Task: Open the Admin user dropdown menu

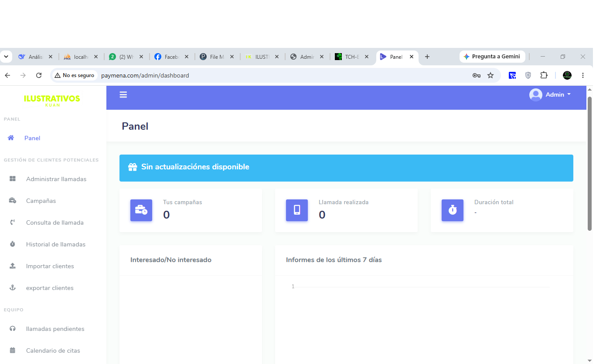Action: pyautogui.click(x=550, y=94)
